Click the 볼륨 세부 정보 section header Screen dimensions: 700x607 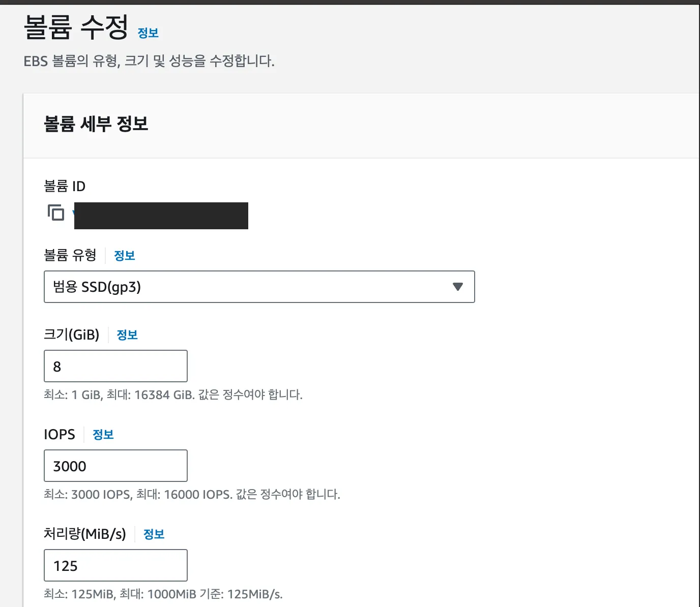pos(96,124)
